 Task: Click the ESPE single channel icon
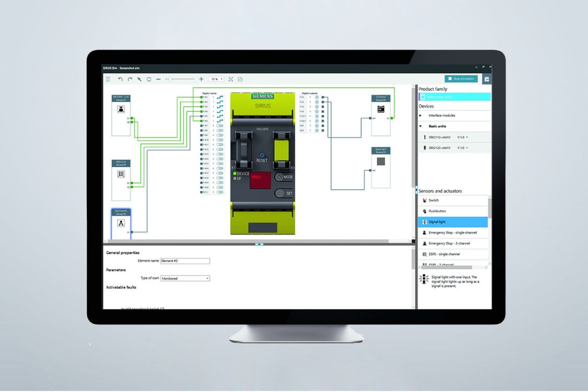pyautogui.click(x=424, y=255)
